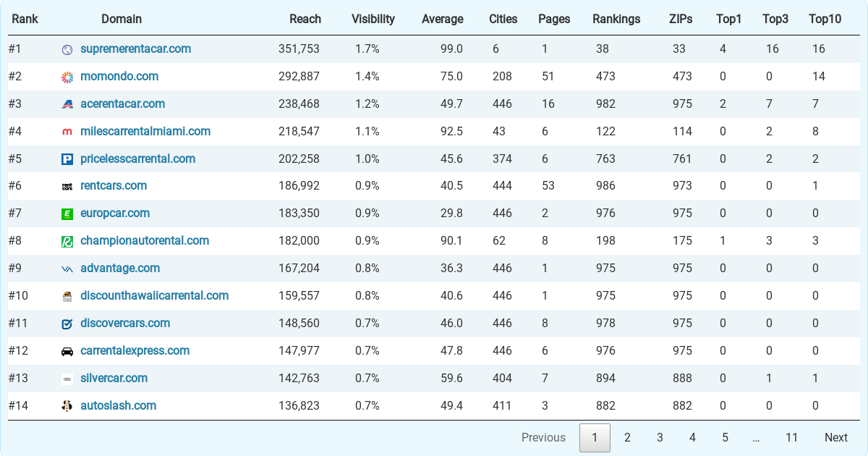This screenshot has width=868, height=456.
Task: Click the autoslash.com favicon
Action: 67,405
